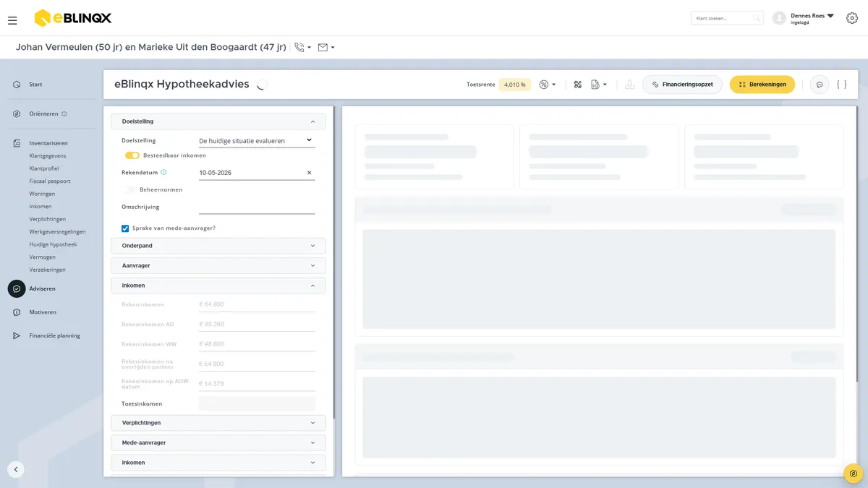Click the Motiveren sidebar icon
Viewport: 868px width, 488px height.
(x=17, y=312)
